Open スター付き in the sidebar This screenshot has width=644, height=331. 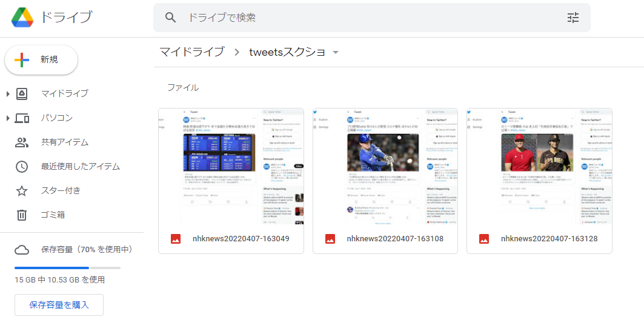point(61,191)
